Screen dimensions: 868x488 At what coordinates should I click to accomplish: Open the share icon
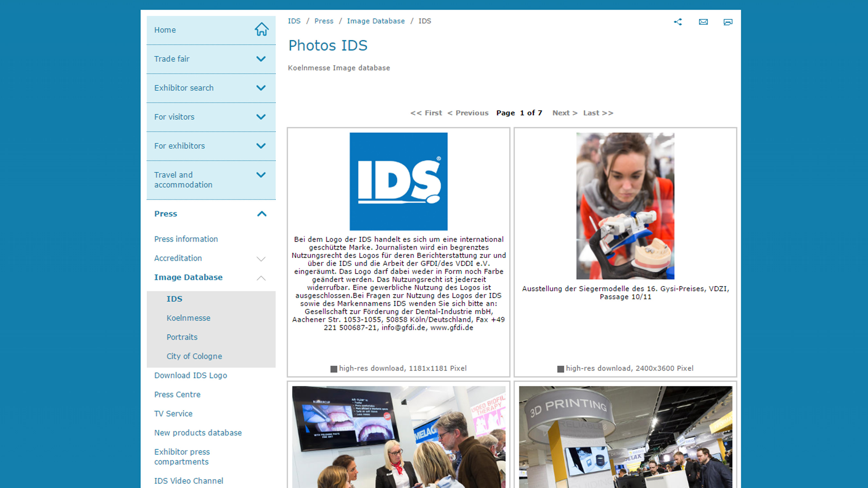(x=678, y=22)
